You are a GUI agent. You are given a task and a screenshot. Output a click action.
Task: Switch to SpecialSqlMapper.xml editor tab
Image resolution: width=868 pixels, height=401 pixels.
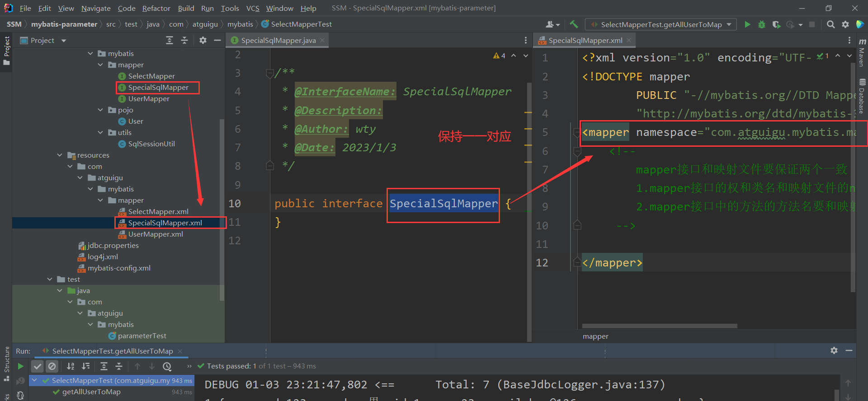pos(585,41)
